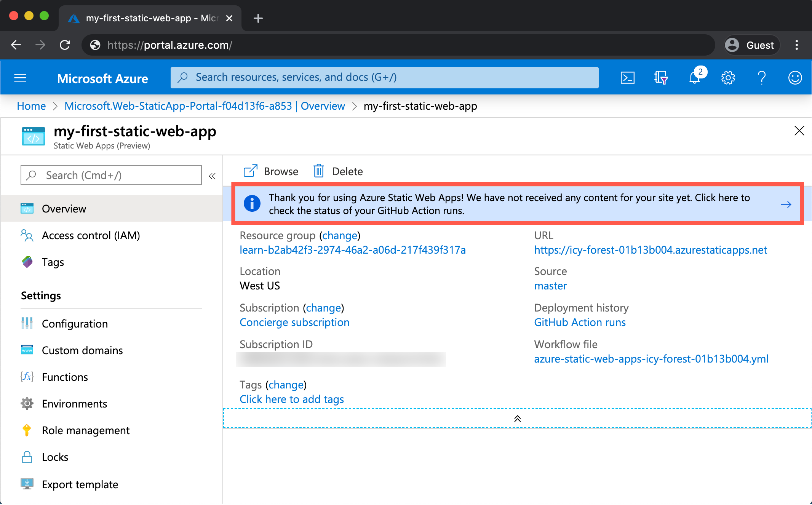Image resolution: width=812 pixels, height=505 pixels.
Task: Close the my-first-static-web-app browser tab
Action: pyautogui.click(x=229, y=18)
